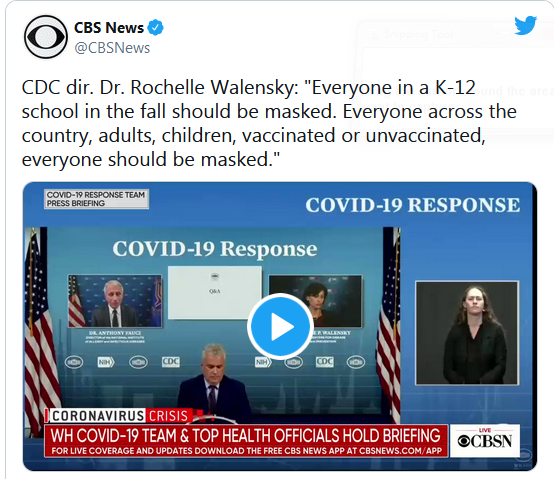Click the Dr. Anthony Fauci video panel

[x=115, y=301]
